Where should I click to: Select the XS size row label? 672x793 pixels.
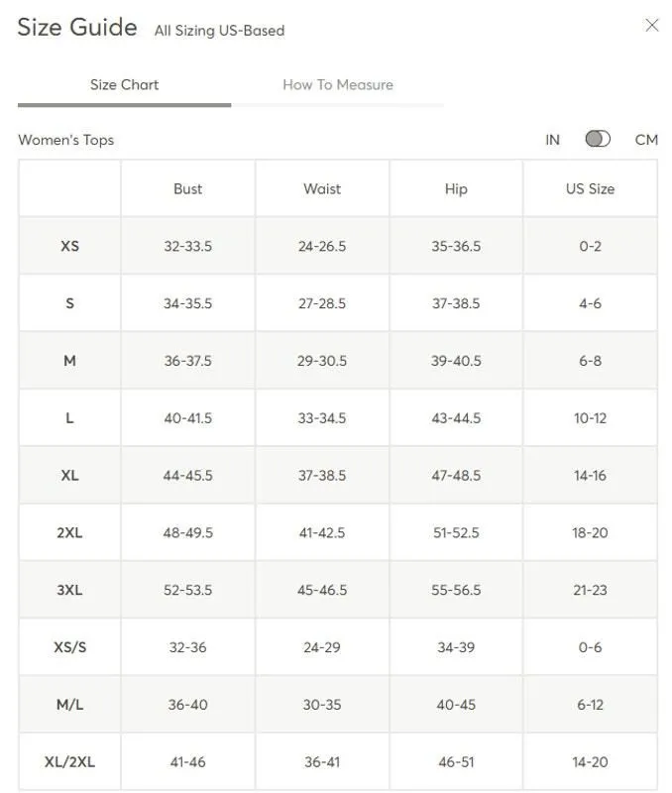[69, 246]
